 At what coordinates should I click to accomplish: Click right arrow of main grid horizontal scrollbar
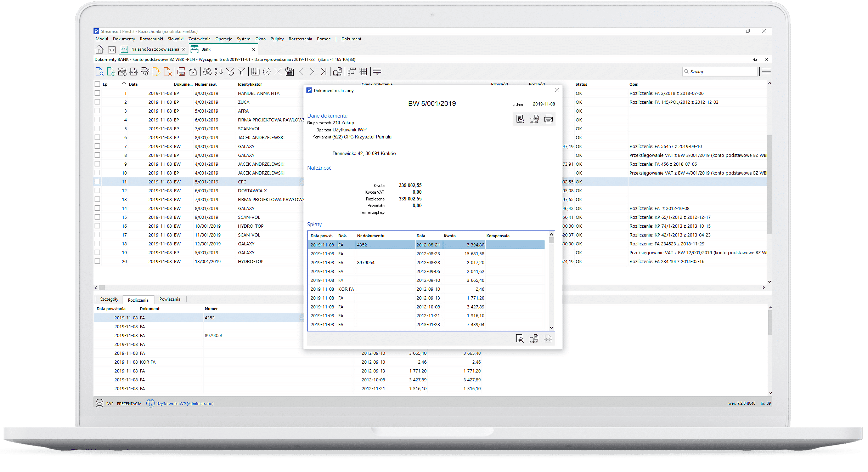(x=764, y=288)
